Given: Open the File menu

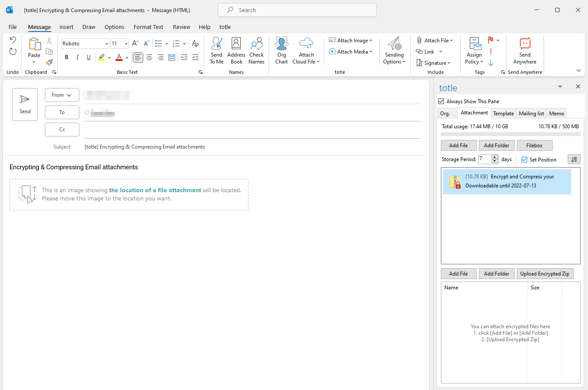Looking at the screenshot, I should pyautogui.click(x=13, y=27).
